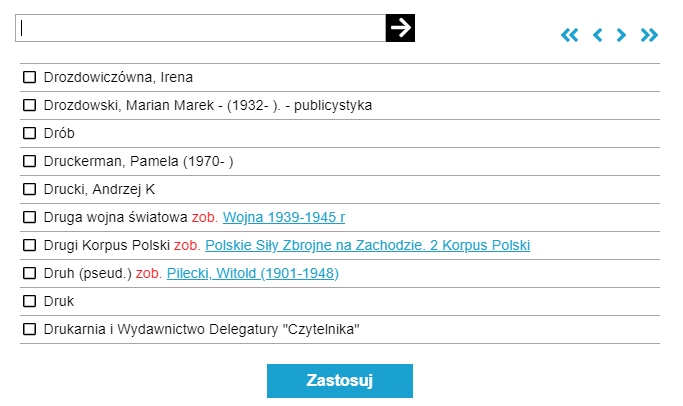Follow the Polskie Siły Zbrojne na Zachodzie link

[367, 245]
